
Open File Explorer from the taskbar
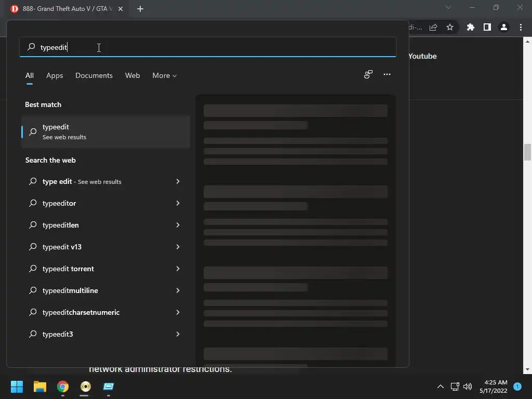point(39,387)
